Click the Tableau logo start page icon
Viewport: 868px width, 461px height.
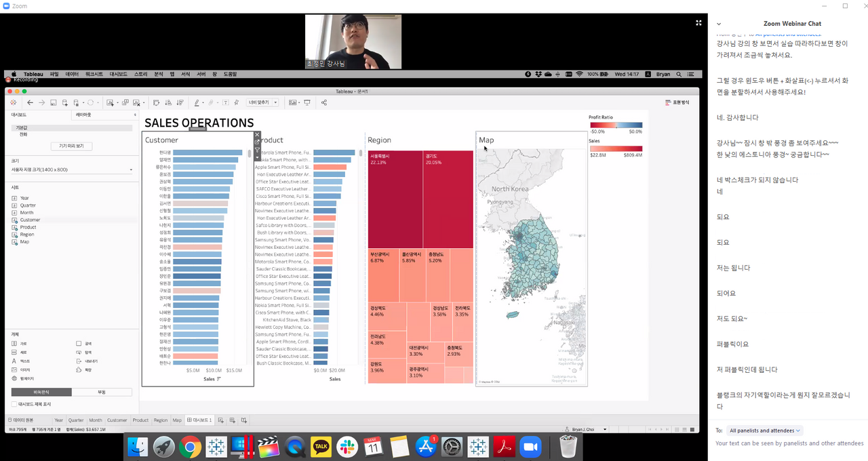13,102
